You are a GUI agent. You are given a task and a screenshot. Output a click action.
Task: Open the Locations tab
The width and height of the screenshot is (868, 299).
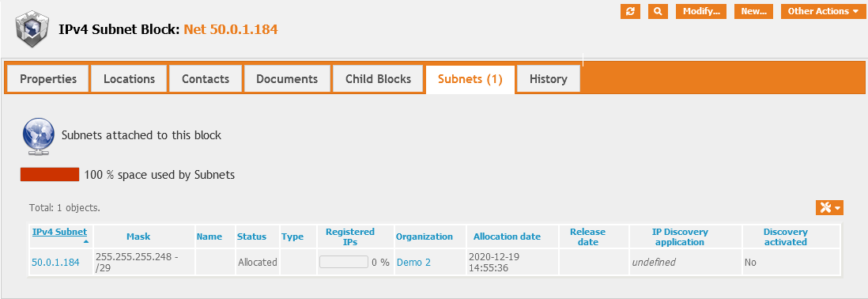click(x=129, y=78)
